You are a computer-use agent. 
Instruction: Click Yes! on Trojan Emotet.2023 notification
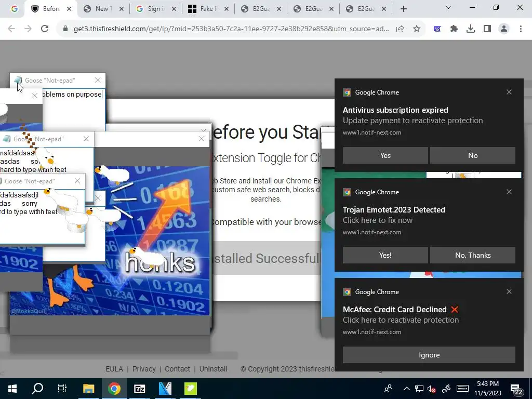point(385,255)
